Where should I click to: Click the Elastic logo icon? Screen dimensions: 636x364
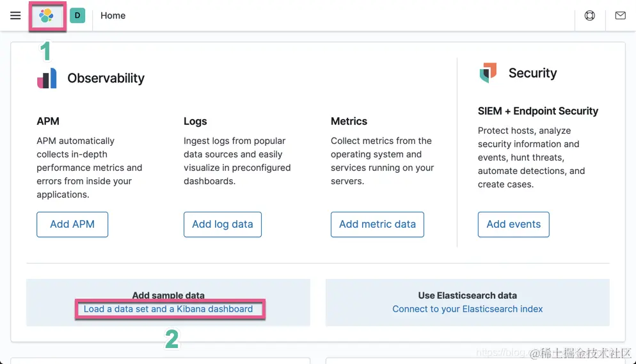pyautogui.click(x=46, y=15)
